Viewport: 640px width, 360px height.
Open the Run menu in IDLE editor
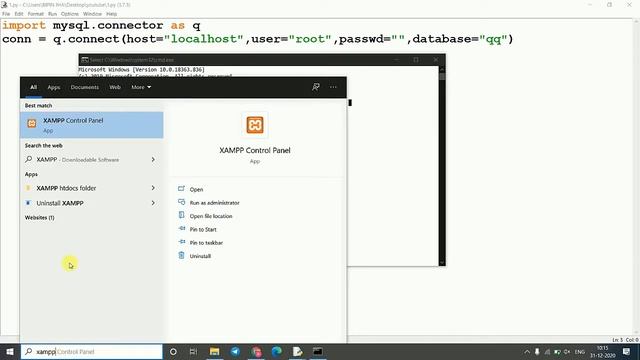click(x=52, y=14)
